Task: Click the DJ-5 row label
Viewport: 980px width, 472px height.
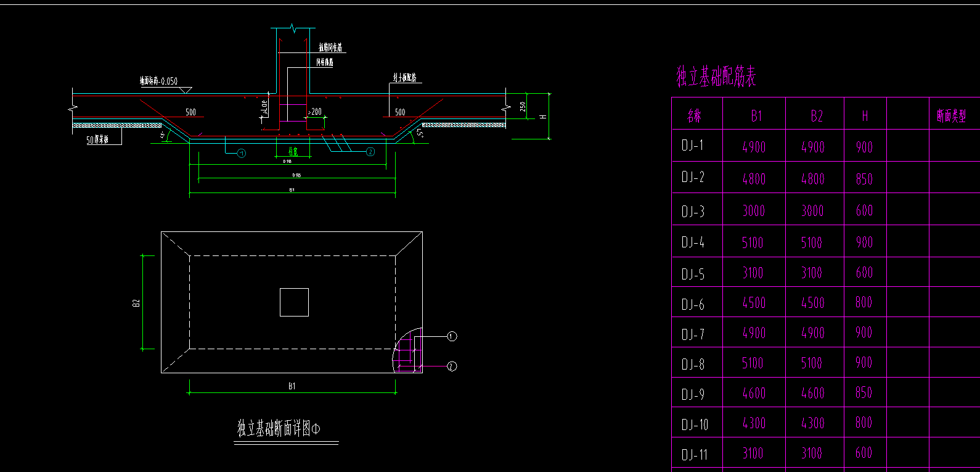Action: click(x=693, y=274)
